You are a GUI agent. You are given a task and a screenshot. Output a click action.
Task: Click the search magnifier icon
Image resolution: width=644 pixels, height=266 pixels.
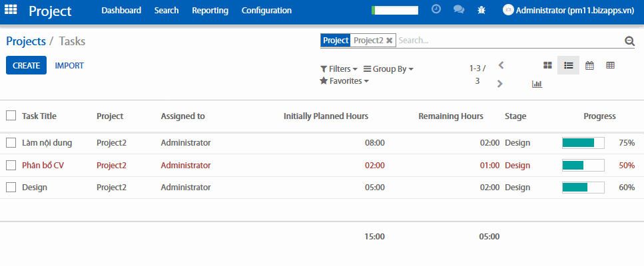point(629,41)
